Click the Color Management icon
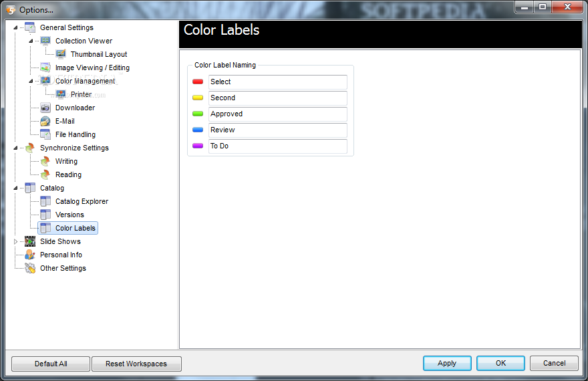Viewport: 588px width, 381px height. 45,81
